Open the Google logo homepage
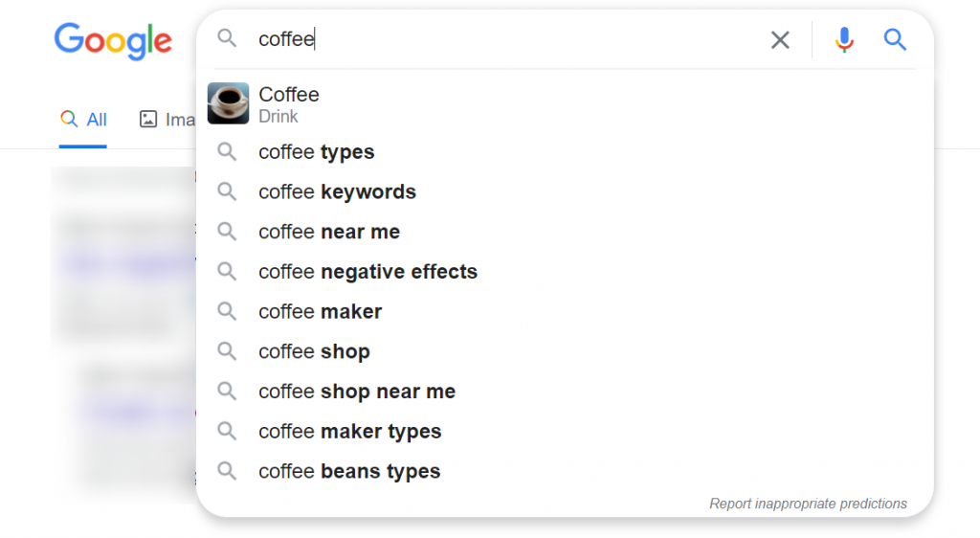 tap(113, 40)
